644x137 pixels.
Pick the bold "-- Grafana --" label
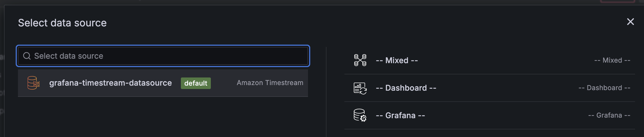pyautogui.click(x=400, y=115)
